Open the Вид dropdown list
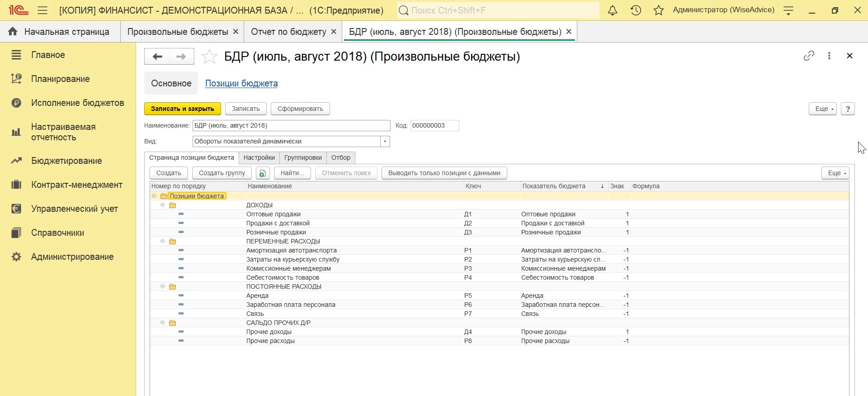The width and height of the screenshot is (868, 396). point(385,142)
